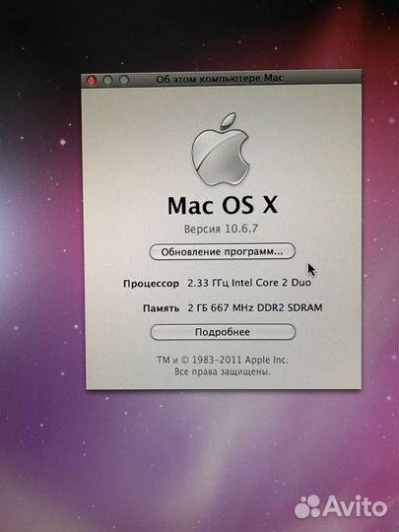The image size is (399, 532).
Task: Open the Подробнее details button
Action: (223, 332)
